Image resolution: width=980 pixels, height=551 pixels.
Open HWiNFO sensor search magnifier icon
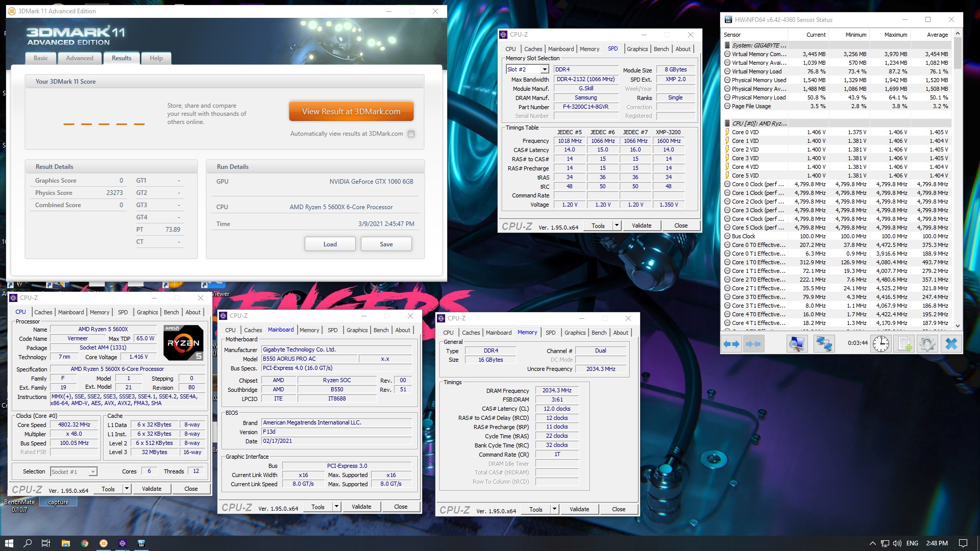point(796,344)
